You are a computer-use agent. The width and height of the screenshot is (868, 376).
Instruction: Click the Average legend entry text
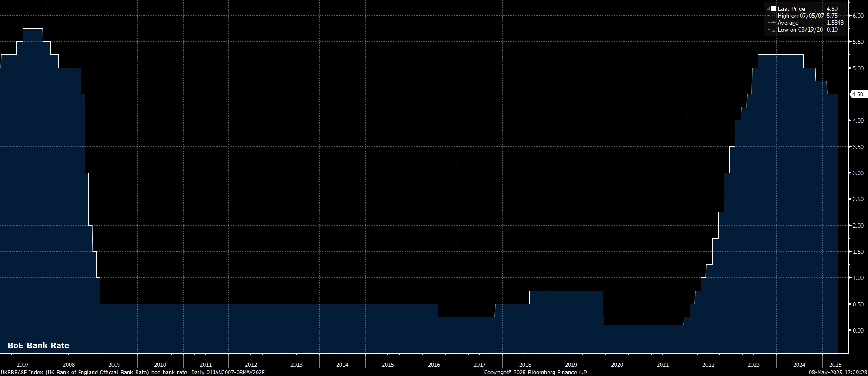coord(788,23)
